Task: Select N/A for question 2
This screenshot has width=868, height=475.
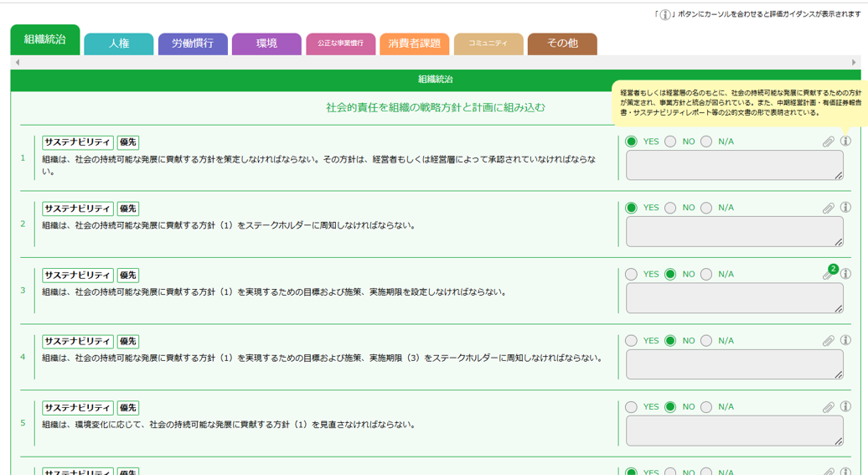Action: coord(706,208)
